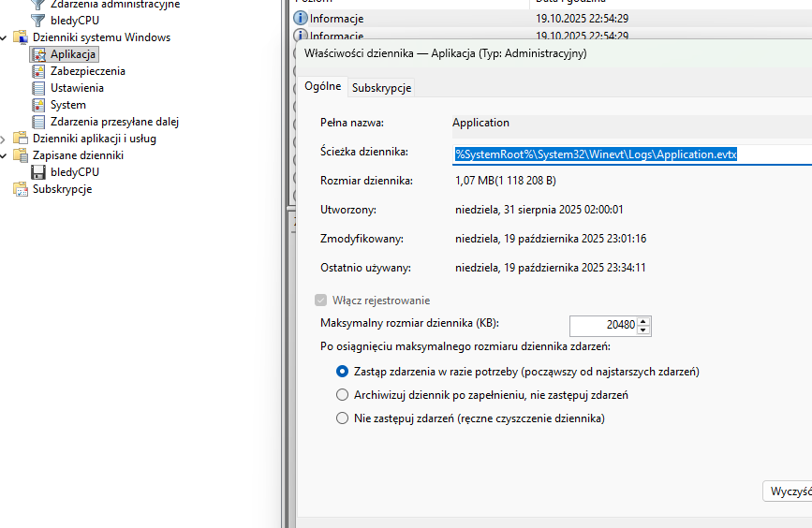Click the Dzienniki aplikacji i usług folder icon
This screenshot has width=812, height=528.
21,139
